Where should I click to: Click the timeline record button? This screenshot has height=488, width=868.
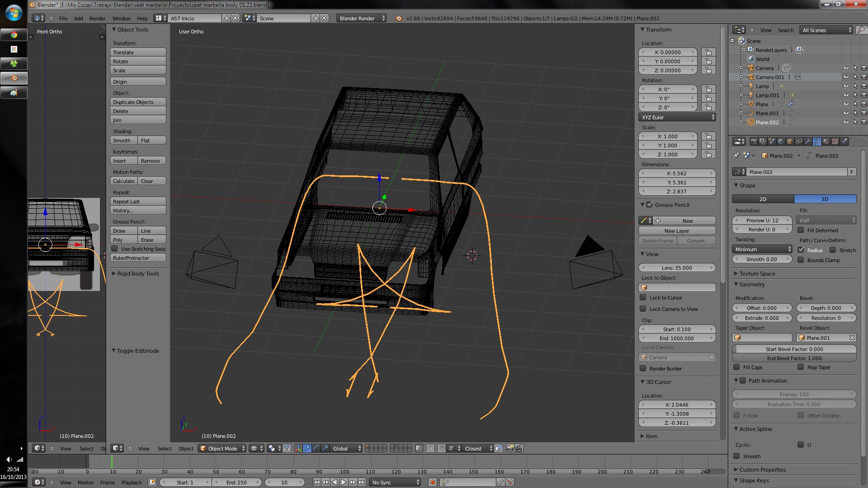pos(433,483)
